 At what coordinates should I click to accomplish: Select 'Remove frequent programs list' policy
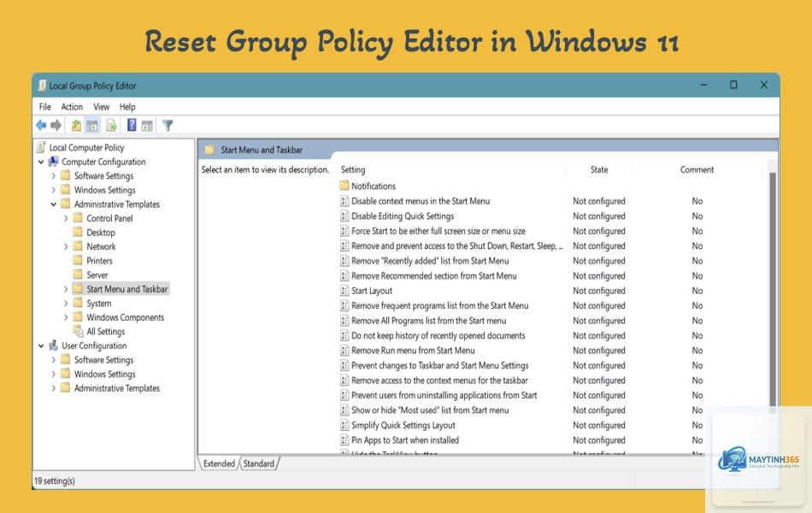pos(439,306)
